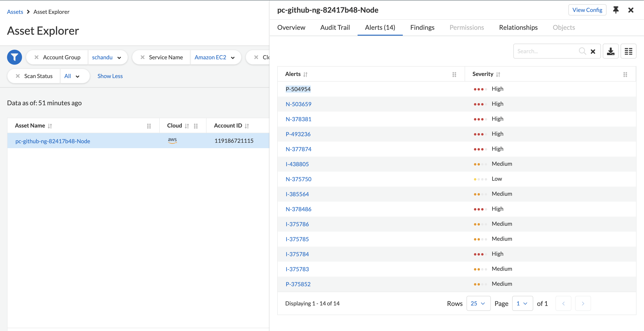Clear the alerts search field
This screenshot has height=331, width=644.
pyautogui.click(x=593, y=52)
